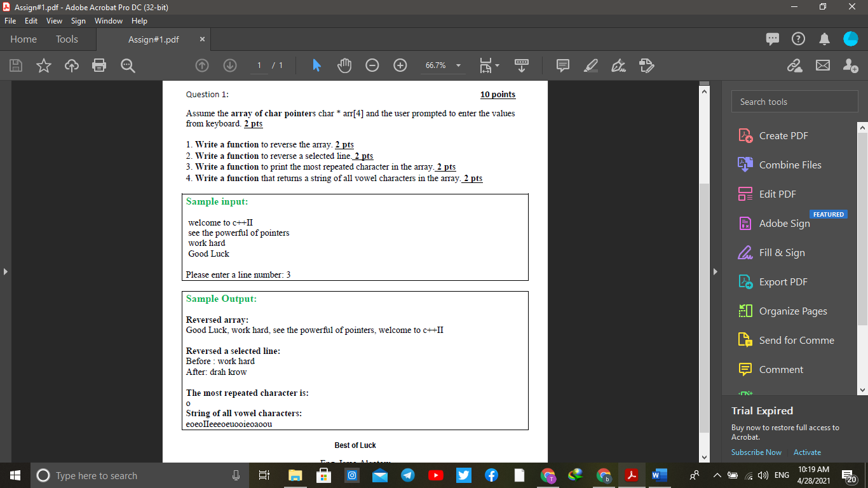Click the Save file icon
Viewport: 868px width, 488px height.
click(x=17, y=65)
